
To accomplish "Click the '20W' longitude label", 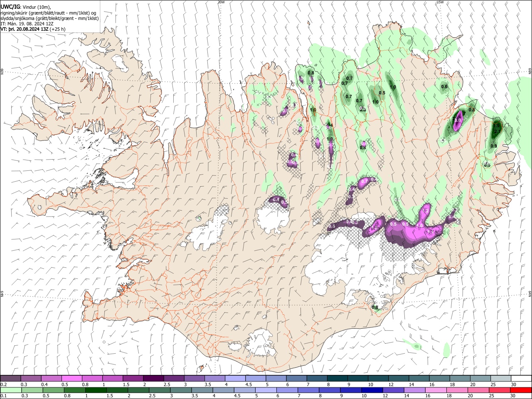I will tap(221, 2).
